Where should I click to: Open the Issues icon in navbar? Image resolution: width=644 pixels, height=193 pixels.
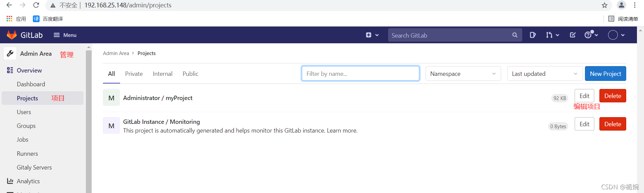tap(533, 35)
